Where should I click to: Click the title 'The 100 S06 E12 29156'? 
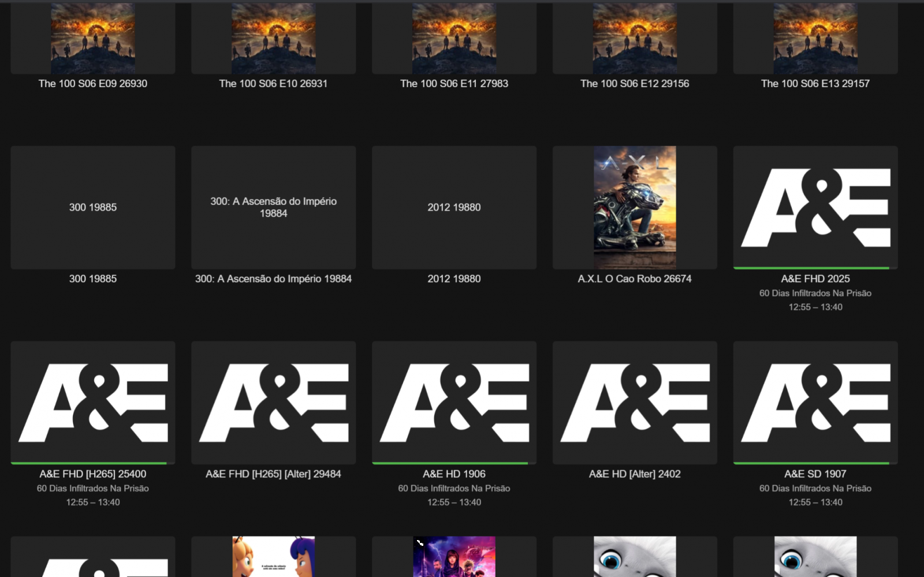[x=635, y=84]
